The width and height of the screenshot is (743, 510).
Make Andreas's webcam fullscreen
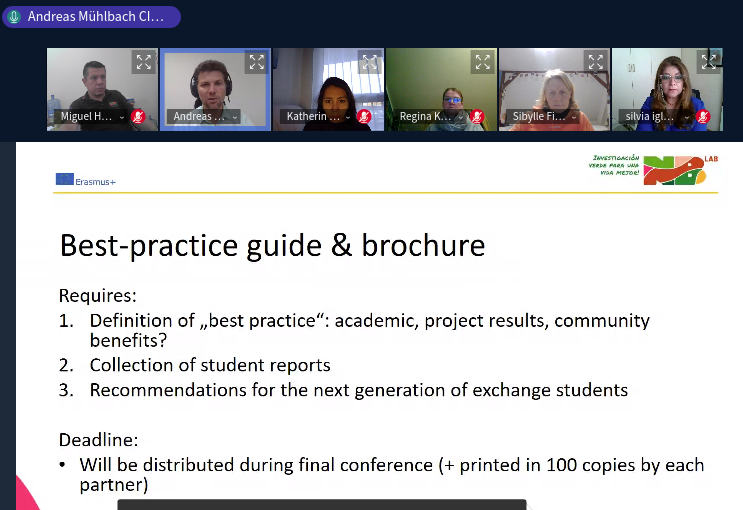(256, 62)
